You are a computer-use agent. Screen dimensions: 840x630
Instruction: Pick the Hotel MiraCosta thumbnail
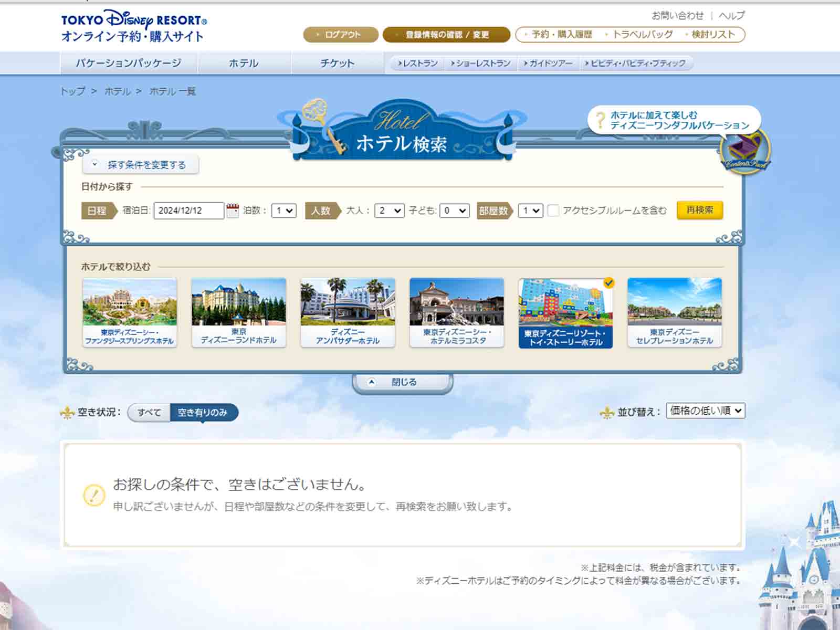click(457, 312)
